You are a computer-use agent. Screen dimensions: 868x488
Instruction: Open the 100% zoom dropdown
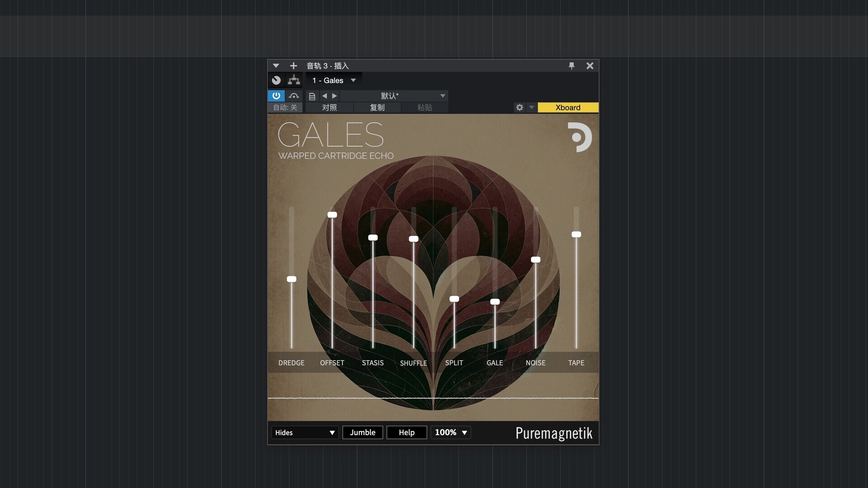[451, 432]
